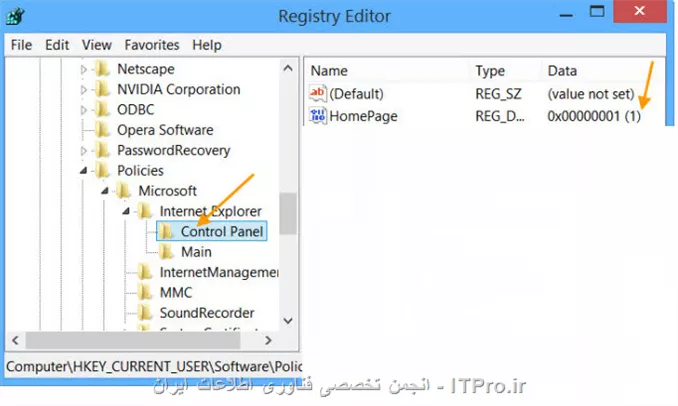Open the Favorites menu

click(x=152, y=45)
